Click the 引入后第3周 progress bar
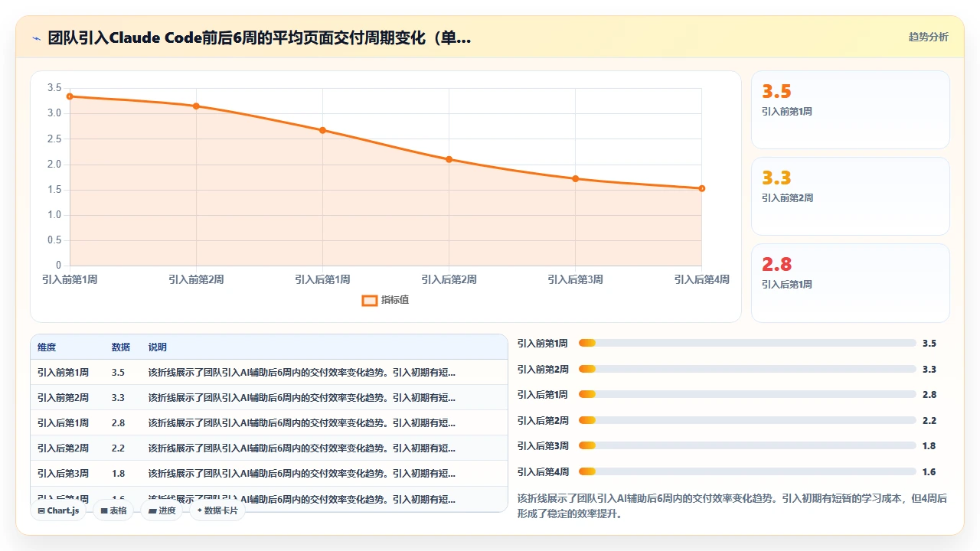980x551 pixels. tap(747, 446)
